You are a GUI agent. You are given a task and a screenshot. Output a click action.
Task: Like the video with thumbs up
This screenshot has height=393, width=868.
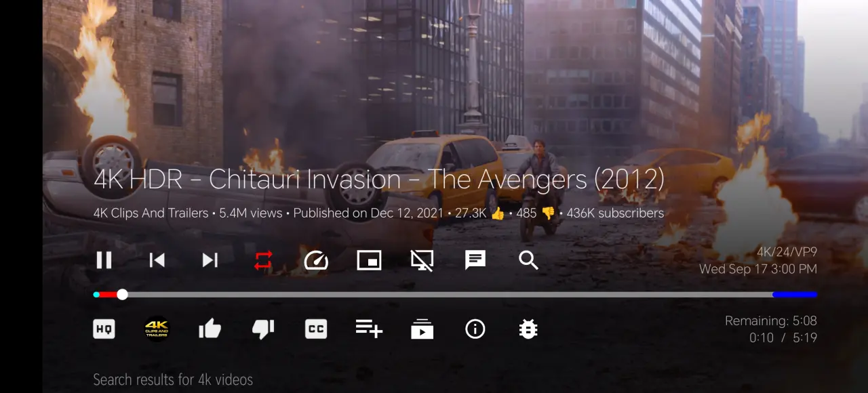(x=210, y=329)
